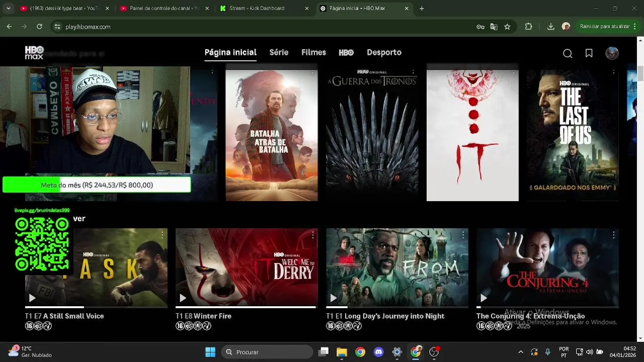Open Chrome extensions puzzle icon
The image size is (644, 362).
pyautogui.click(x=528, y=27)
